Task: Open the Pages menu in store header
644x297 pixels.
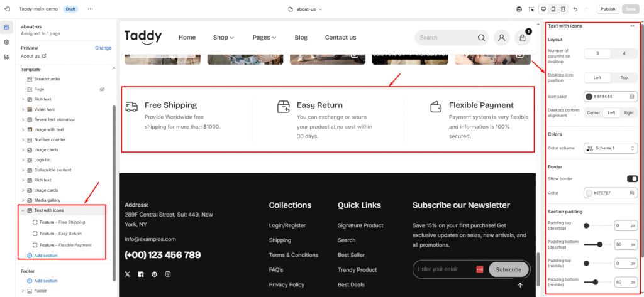Action: 264,38
